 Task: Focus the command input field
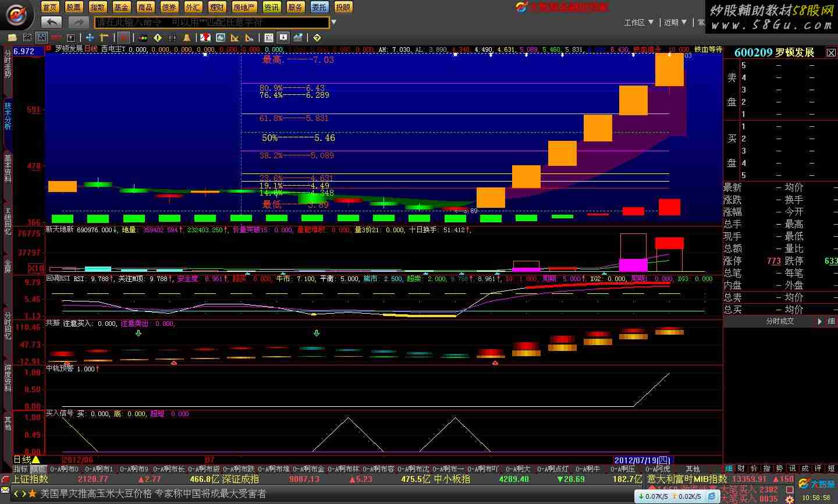click(x=212, y=22)
